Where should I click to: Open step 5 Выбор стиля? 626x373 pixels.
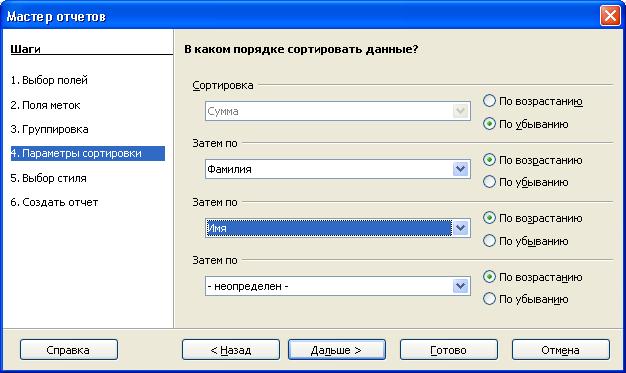(48, 178)
